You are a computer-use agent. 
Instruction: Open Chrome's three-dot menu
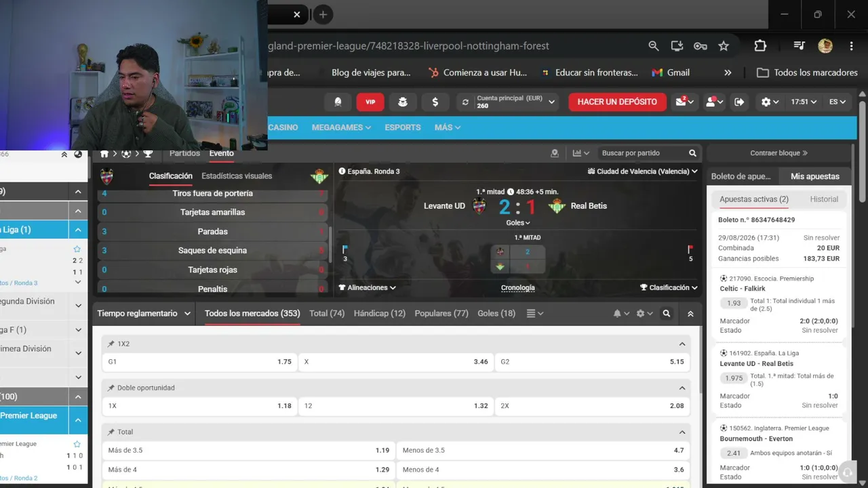[851, 46]
